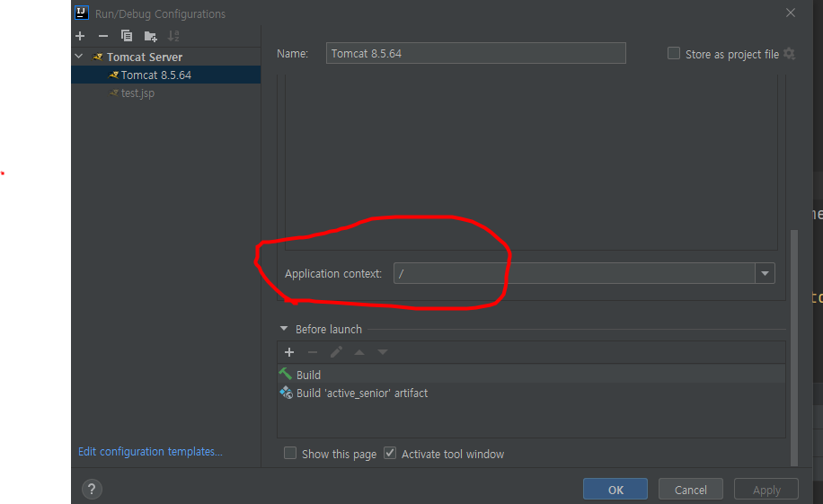
Task: Add a before launch task
Action: click(289, 352)
